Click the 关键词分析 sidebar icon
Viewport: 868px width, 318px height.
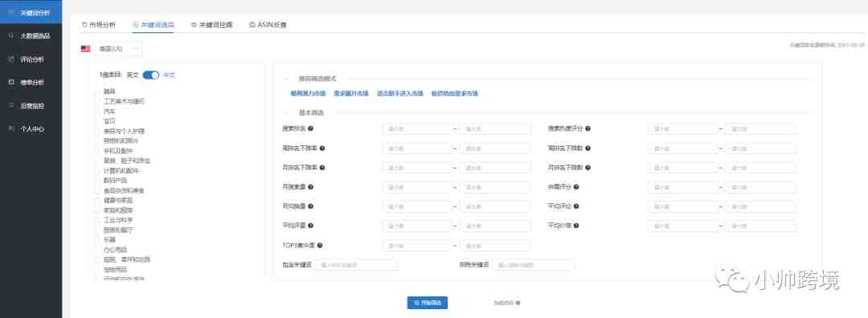(11, 12)
